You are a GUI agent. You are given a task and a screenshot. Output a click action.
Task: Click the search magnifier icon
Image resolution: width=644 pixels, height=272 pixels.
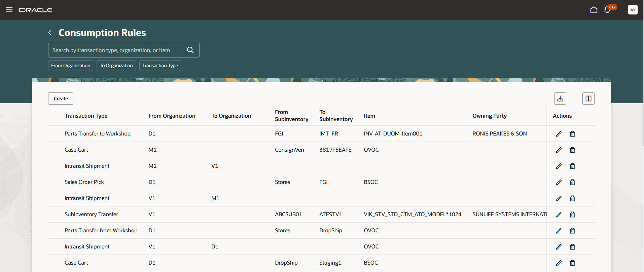190,50
